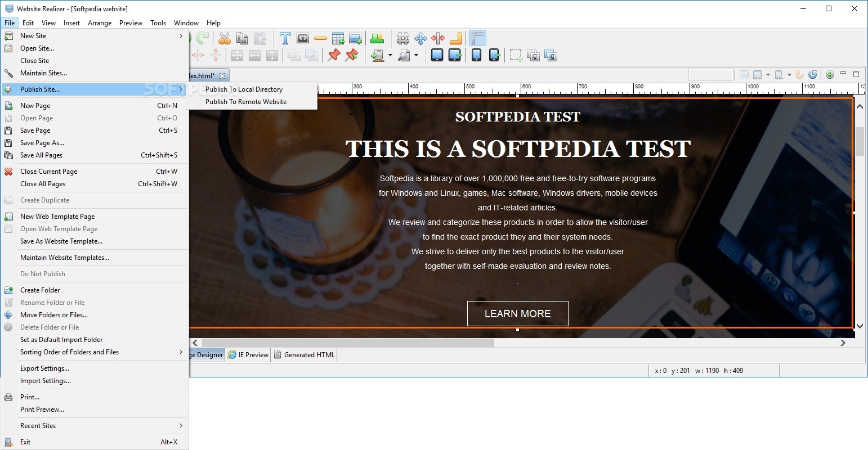Screen dimensions: 868x450
Task: Close the index.html tab with its X
Action: (222, 76)
